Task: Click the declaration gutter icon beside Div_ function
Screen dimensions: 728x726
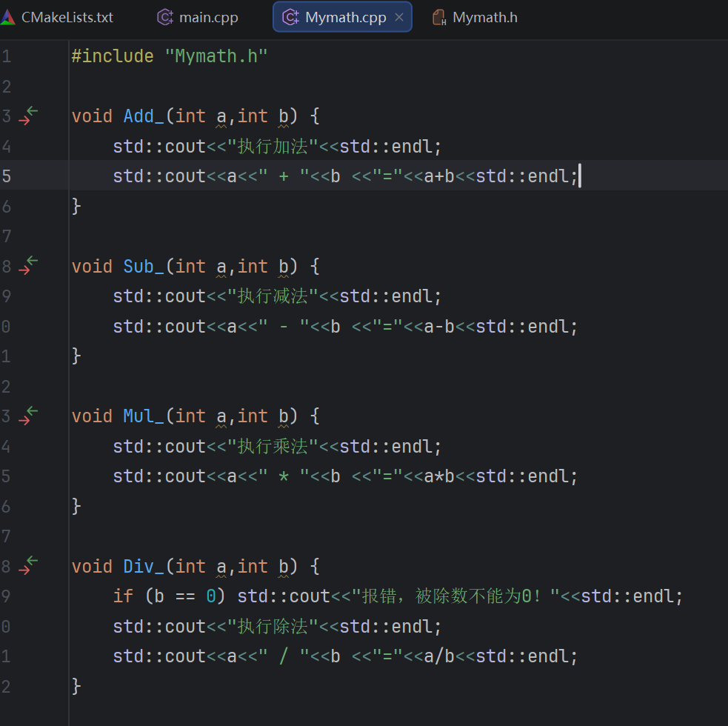Action: point(28,566)
